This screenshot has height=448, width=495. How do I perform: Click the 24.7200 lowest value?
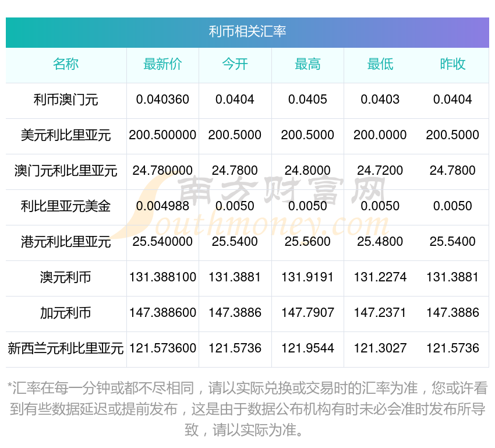click(x=380, y=171)
